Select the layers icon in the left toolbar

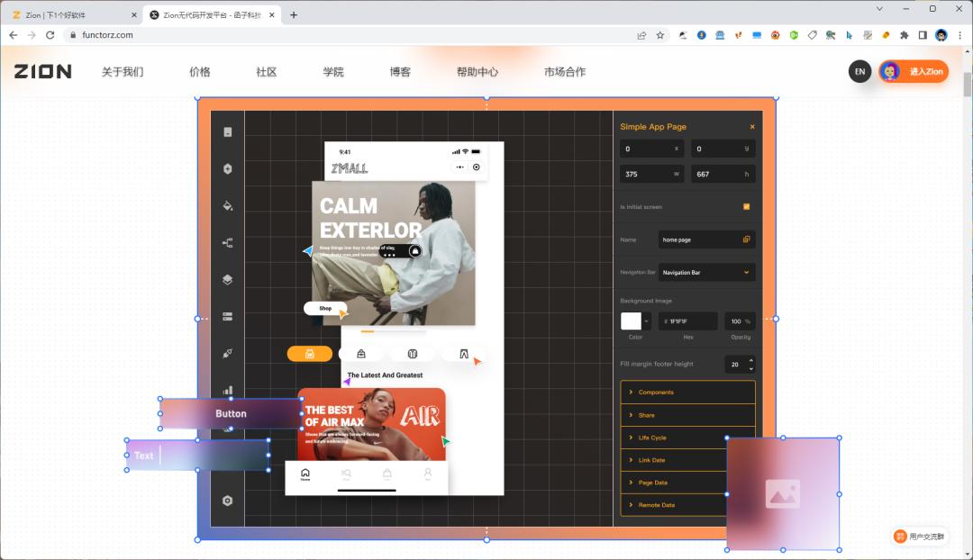tap(227, 279)
